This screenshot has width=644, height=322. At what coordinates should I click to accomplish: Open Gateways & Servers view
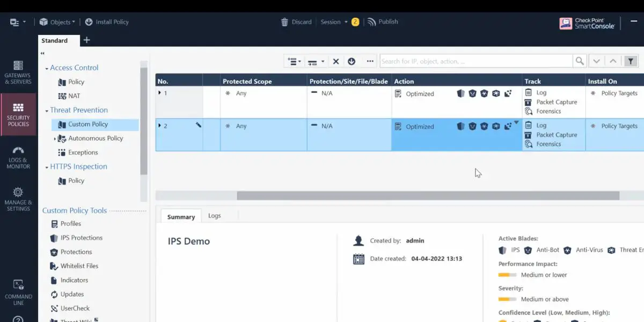point(18,72)
